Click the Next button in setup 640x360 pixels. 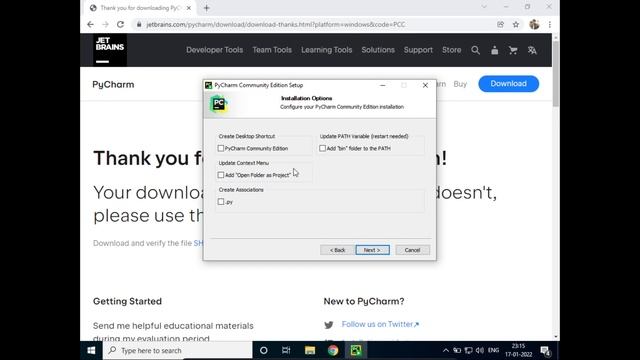372,250
